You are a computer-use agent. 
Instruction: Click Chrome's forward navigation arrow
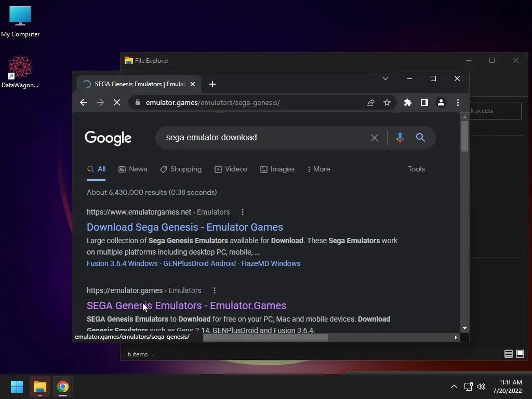click(x=100, y=102)
